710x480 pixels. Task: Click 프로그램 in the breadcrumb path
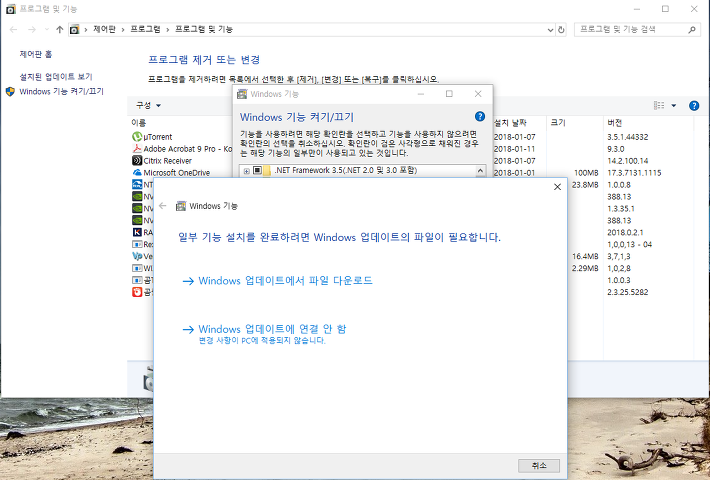[145, 29]
